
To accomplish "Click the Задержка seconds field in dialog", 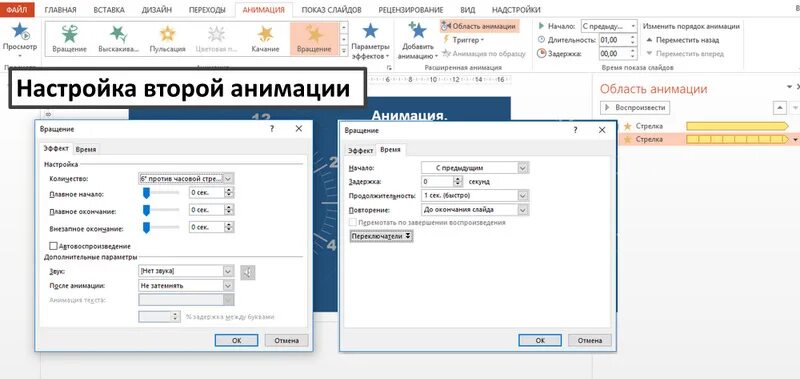I will 438,181.
